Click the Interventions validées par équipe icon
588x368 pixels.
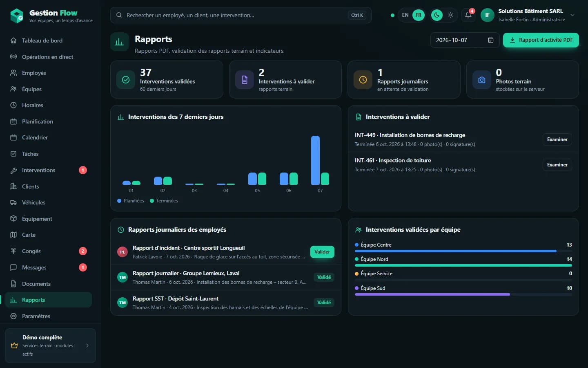tap(359, 230)
